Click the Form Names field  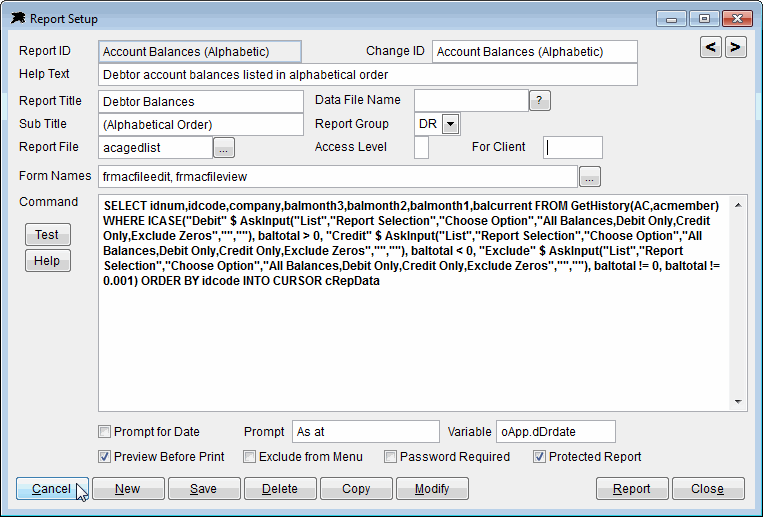click(x=338, y=177)
